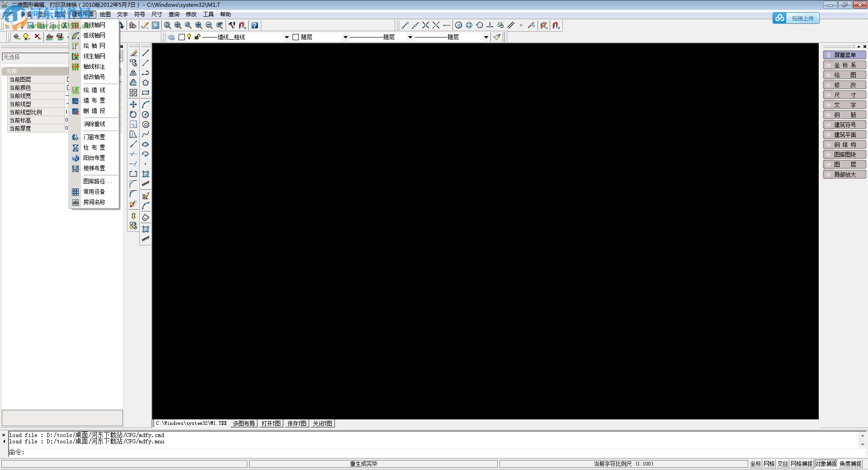This screenshot has height=470, width=868.
Task: Choose 房间名称 from the open menu
Action: click(x=94, y=202)
